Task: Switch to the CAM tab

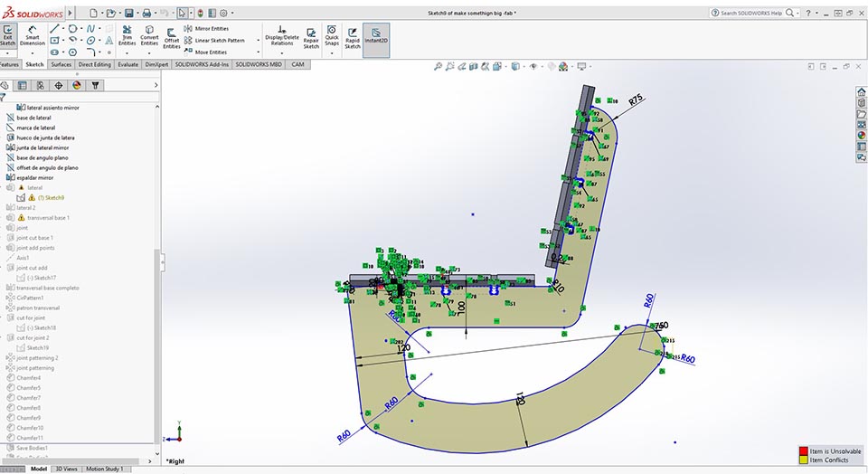Action: 297,64
